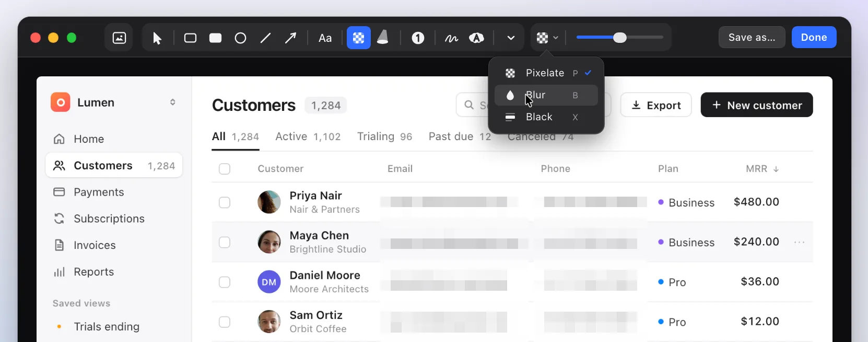Open Subscriptions in the sidebar
868x342 pixels.
point(114,219)
